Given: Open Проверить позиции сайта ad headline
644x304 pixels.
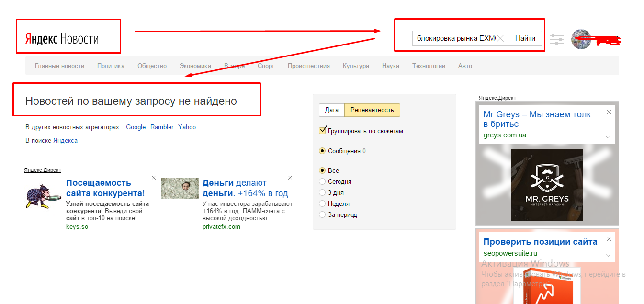Looking at the screenshot, I should coord(540,242).
